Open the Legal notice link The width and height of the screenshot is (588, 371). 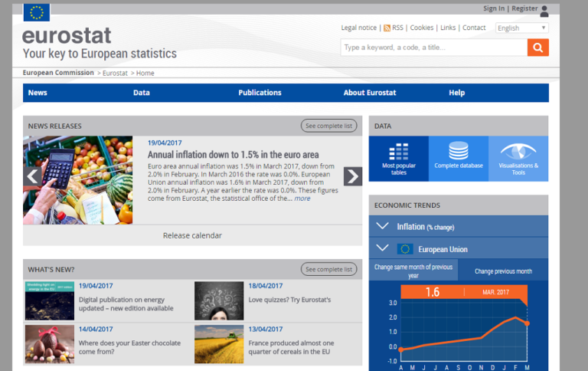358,28
